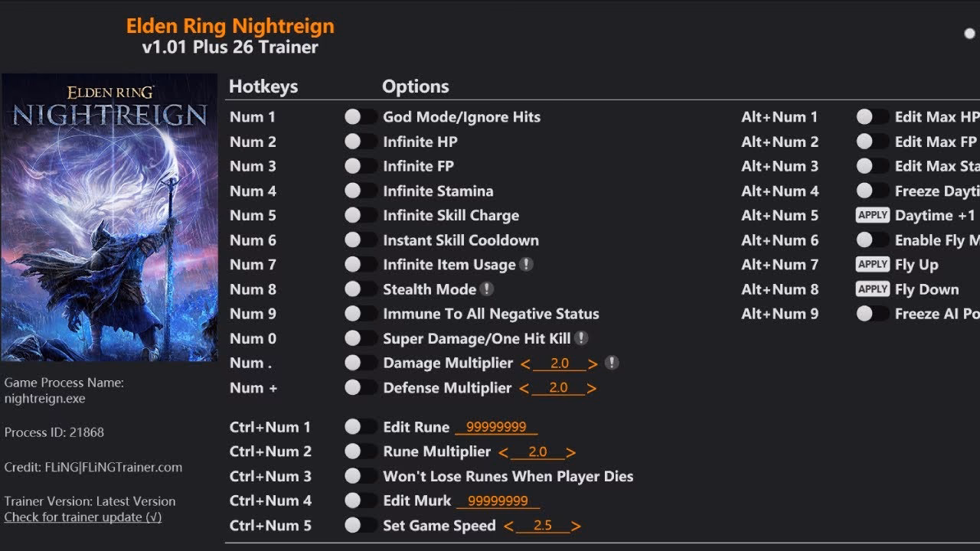Click the 'Credit: FLiNG|FLiNGTrainer.com' text

pyautogui.click(x=93, y=468)
